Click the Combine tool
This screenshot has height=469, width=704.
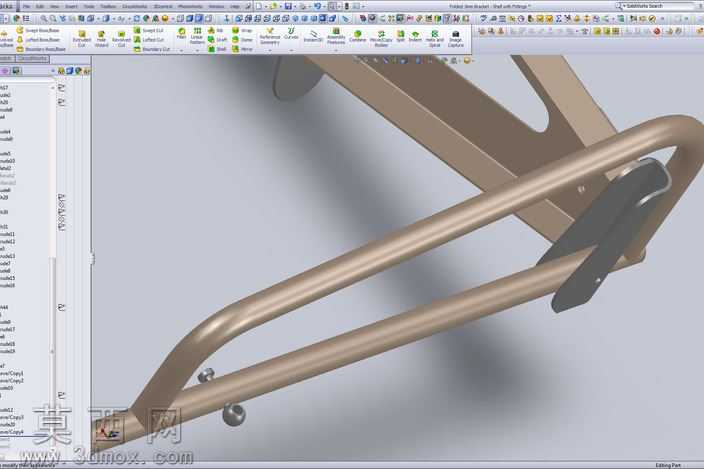click(x=358, y=36)
